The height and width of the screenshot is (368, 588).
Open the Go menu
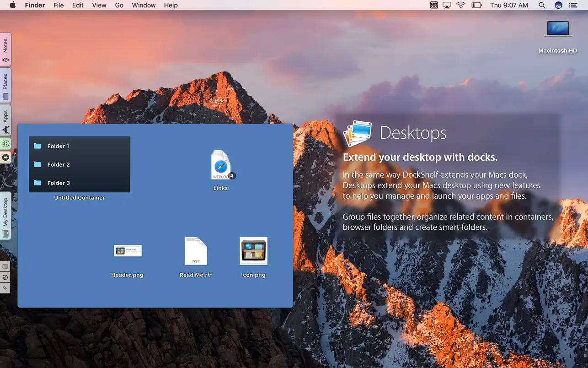[x=119, y=5]
